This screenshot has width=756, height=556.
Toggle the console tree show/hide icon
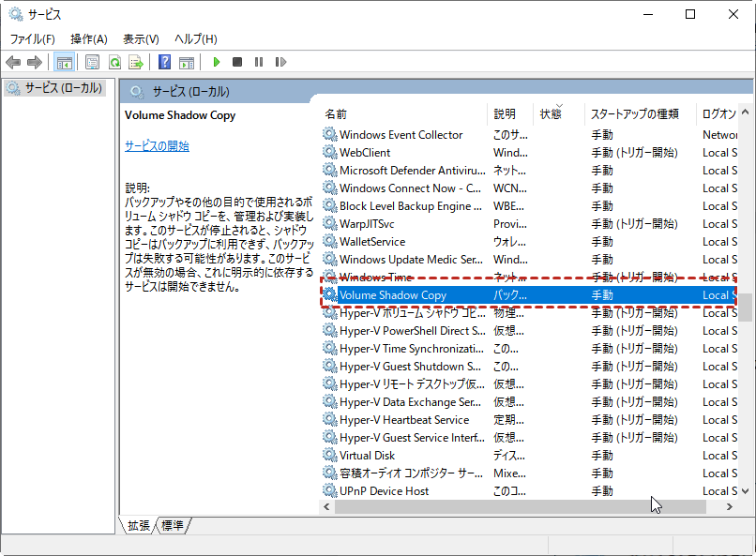point(64,62)
